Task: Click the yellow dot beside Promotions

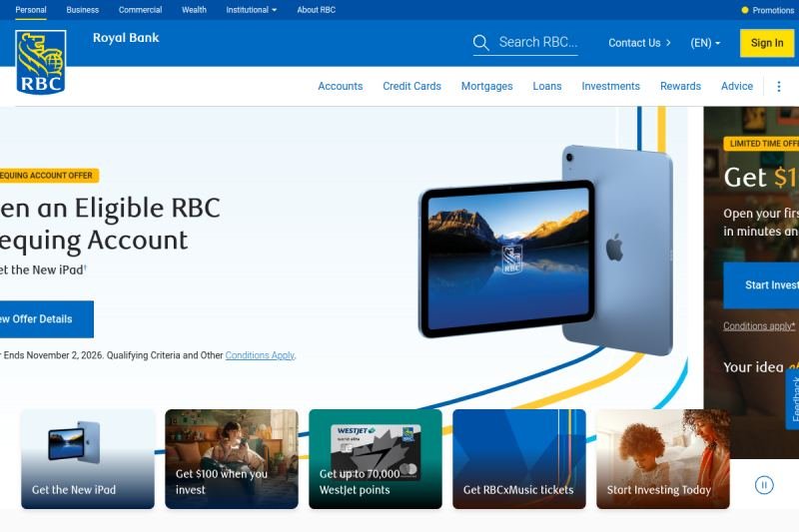Action: pyautogui.click(x=744, y=10)
